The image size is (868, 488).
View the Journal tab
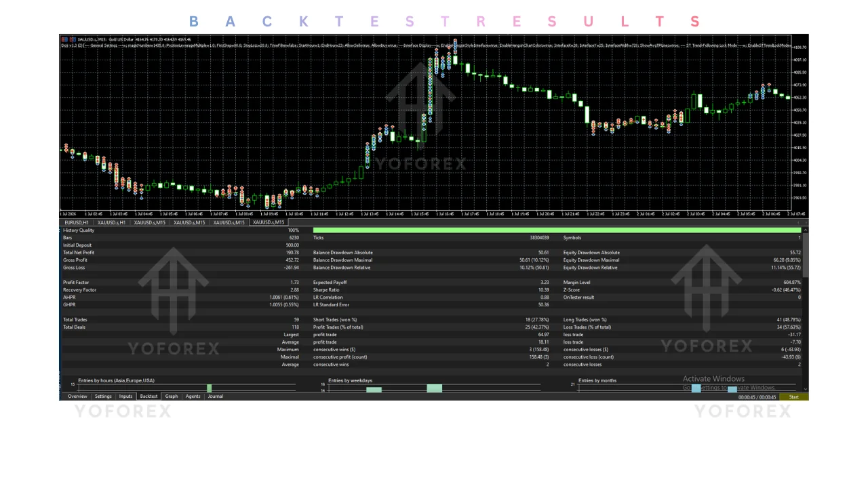pyautogui.click(x=216, y=396)
